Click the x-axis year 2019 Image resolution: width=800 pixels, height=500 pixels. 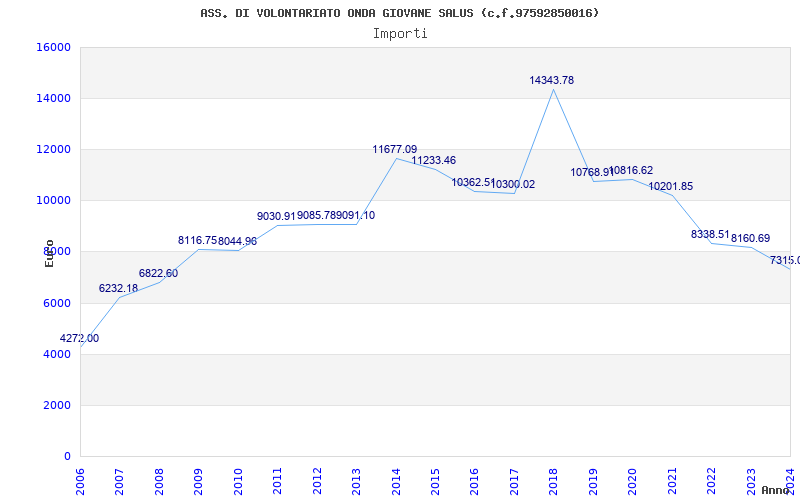(593, 481)
